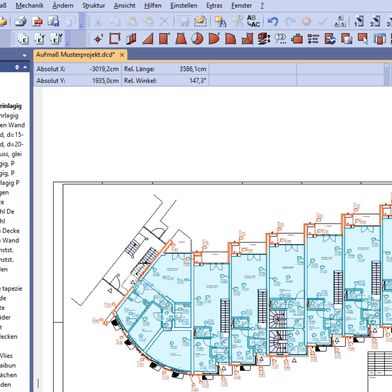Open the Einstellen menu
The image size is (392, 392).
[184, 6]
